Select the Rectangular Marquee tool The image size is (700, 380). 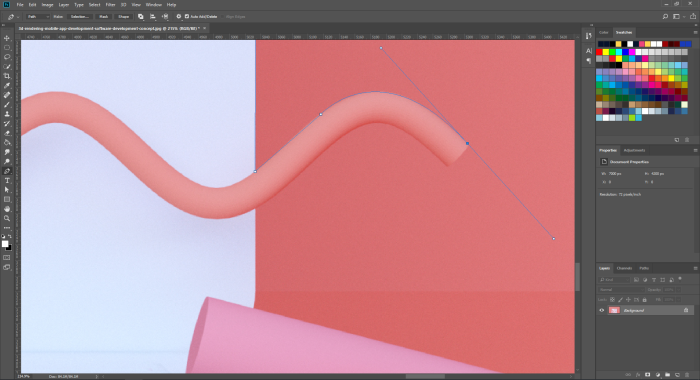[x=7, y=48]
